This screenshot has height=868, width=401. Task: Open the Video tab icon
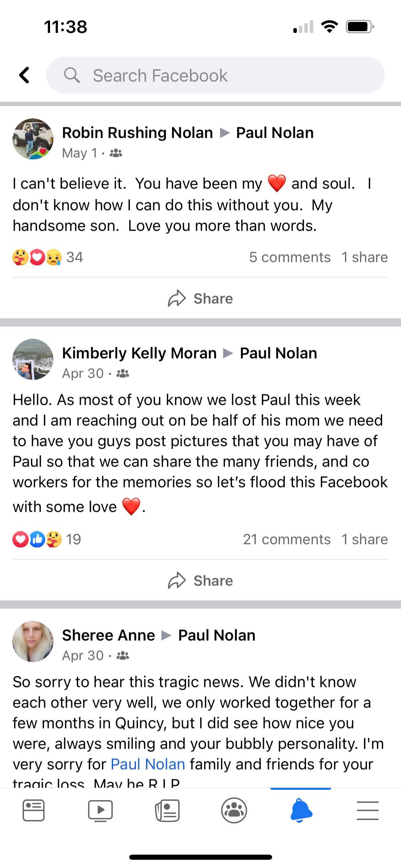[100, 811]
